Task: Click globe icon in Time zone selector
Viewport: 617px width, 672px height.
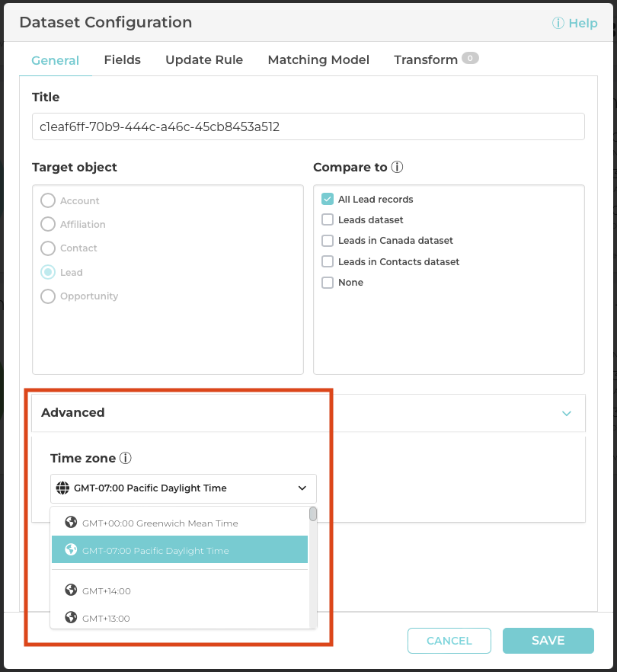Action: [x=63, y=488]
